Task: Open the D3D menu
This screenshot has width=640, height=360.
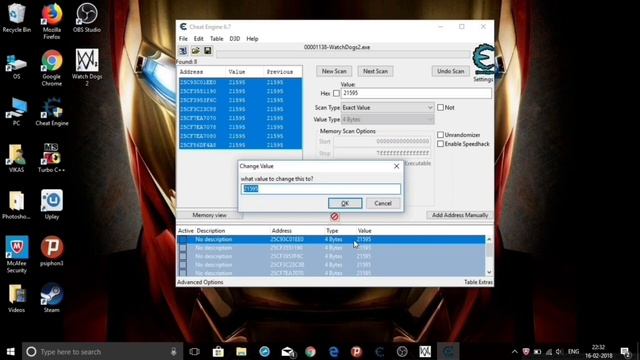Action: (234, 39)
